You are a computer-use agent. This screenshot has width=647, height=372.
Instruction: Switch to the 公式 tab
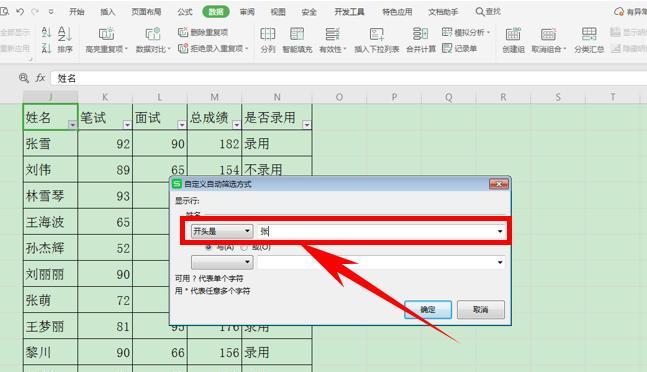[185, 12]
